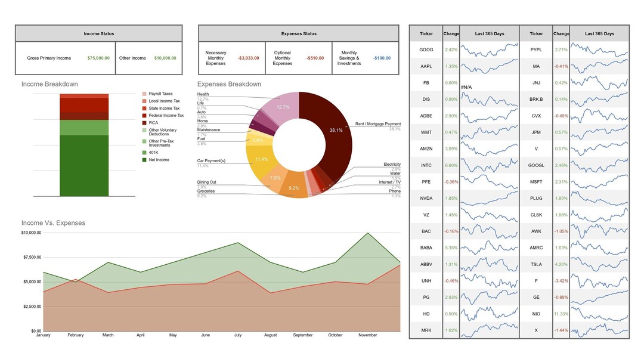Select the FICA legend swatch
Image resolution: width=644 pixels, height=362 pixels.
(144, 123)
